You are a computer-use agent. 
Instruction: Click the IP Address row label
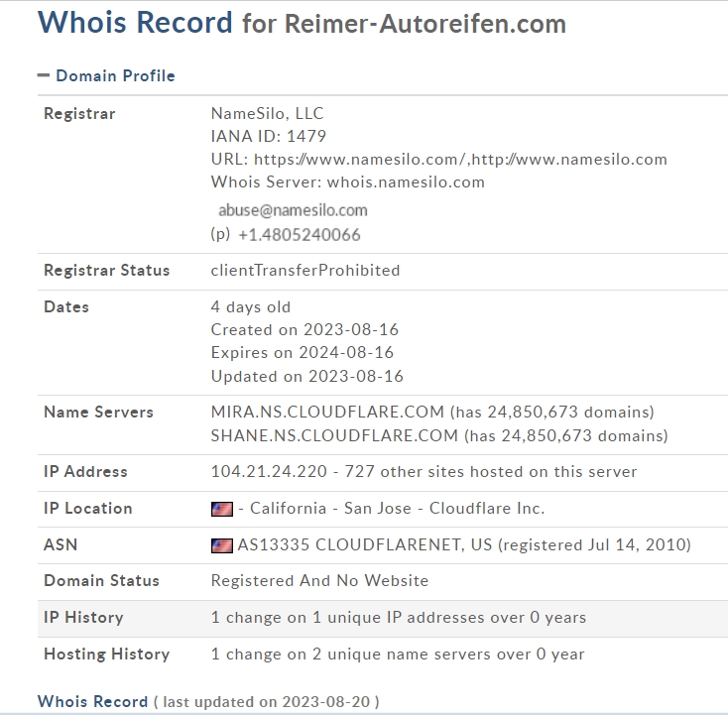(85, 472)
